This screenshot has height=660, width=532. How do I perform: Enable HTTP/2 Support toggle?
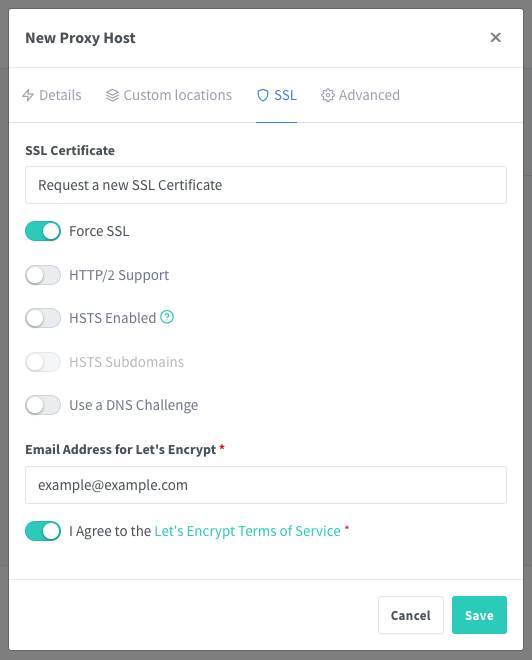coord(43,275)
